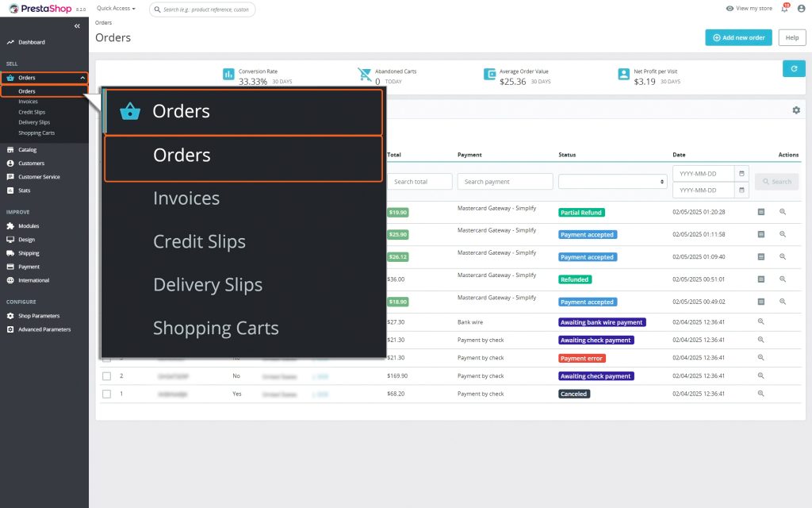Click View my store eye link
This screenshot has height=508, width=812.
point(749,8)
